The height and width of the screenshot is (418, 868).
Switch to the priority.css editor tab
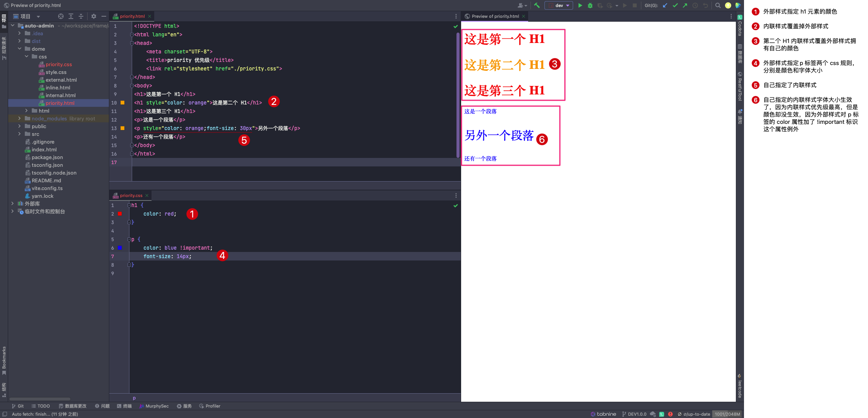click(x=131, y=195)
